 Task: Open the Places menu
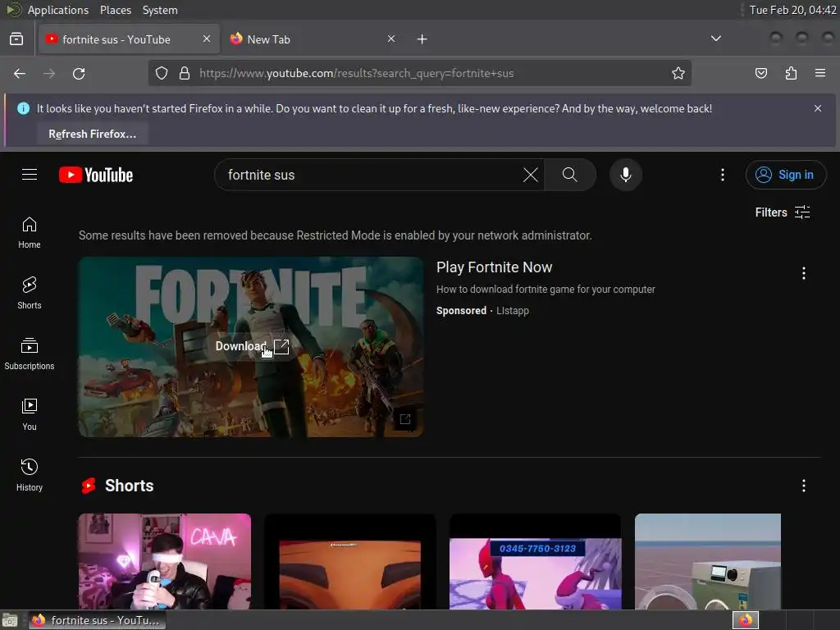tap(115, 10)
